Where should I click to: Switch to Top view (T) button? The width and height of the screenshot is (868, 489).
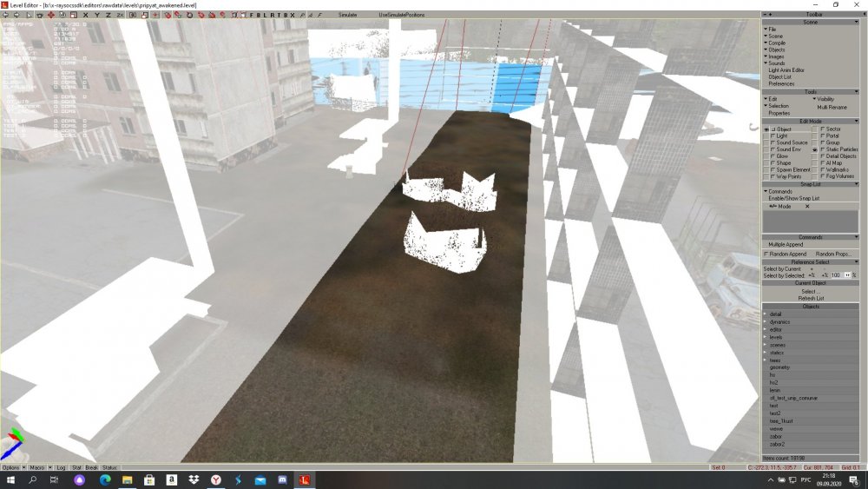coord(279,15)
